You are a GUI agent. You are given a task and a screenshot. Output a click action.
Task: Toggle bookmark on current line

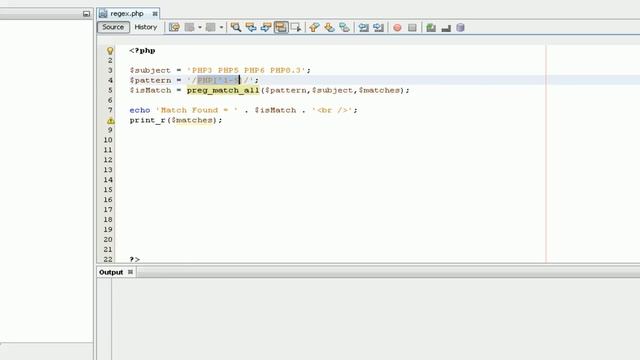pos(344,27)
